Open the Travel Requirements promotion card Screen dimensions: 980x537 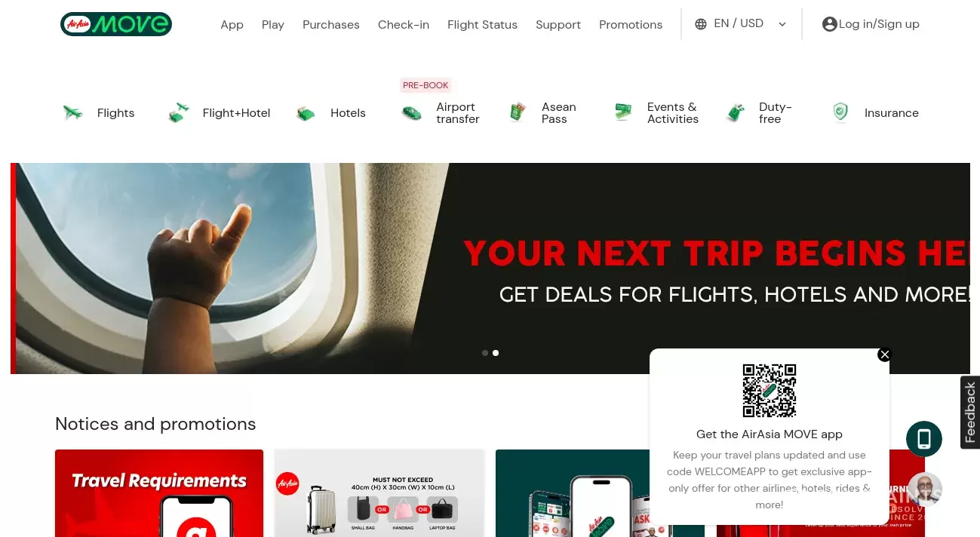pos(159,493)
